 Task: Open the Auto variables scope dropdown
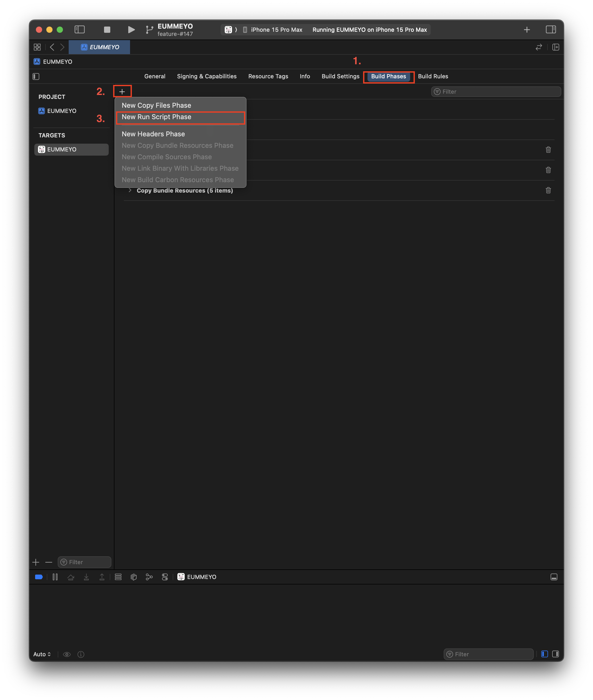tap(42, 654)
